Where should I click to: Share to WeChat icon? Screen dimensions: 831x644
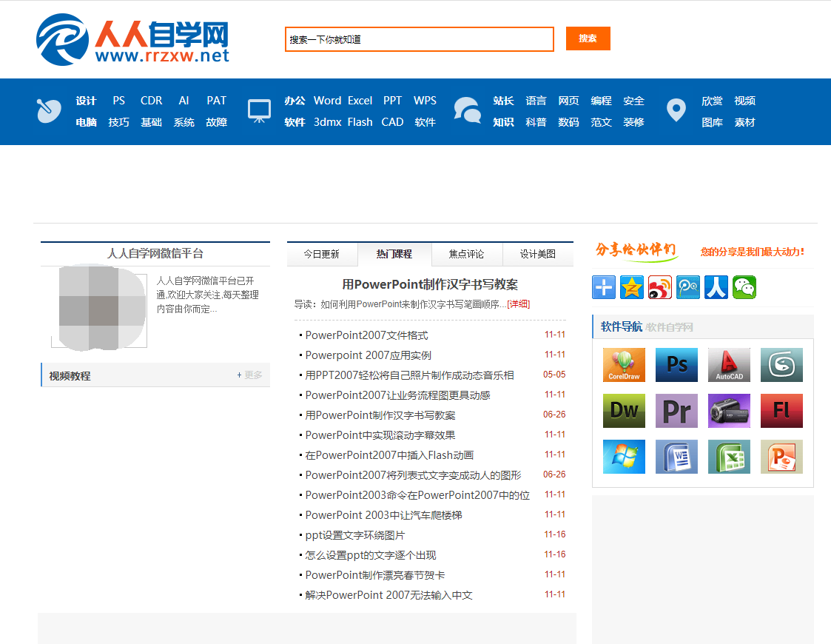[744, 287]
